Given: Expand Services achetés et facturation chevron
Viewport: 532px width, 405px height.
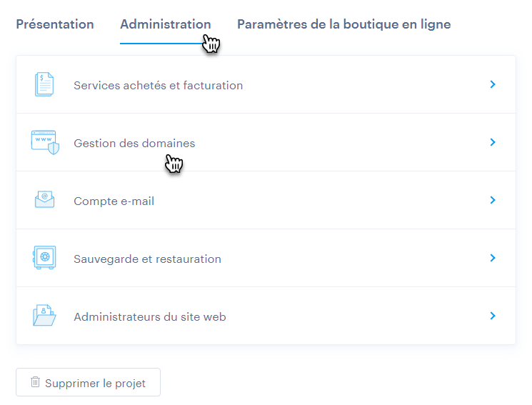Looking at the screenshot, I should coord(493,84).
